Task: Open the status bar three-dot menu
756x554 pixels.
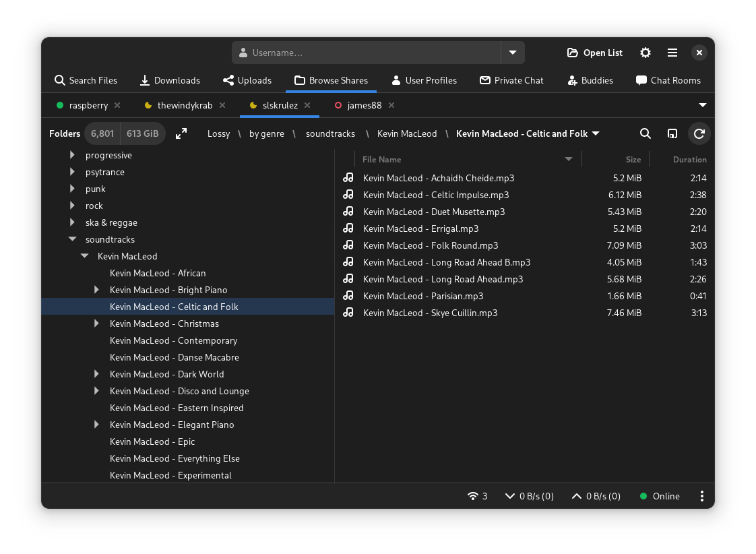Action: 701,496
